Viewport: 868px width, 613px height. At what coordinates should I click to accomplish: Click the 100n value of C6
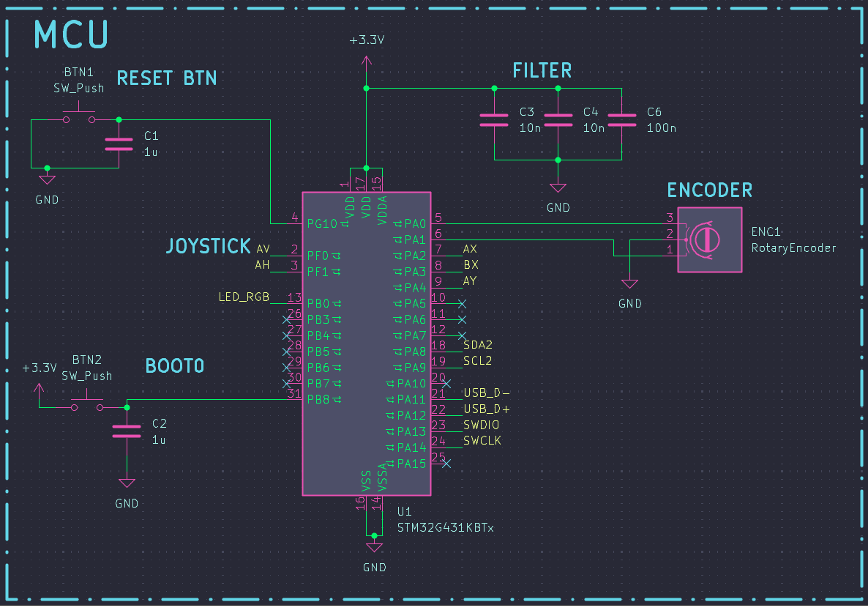click(662, 128)
